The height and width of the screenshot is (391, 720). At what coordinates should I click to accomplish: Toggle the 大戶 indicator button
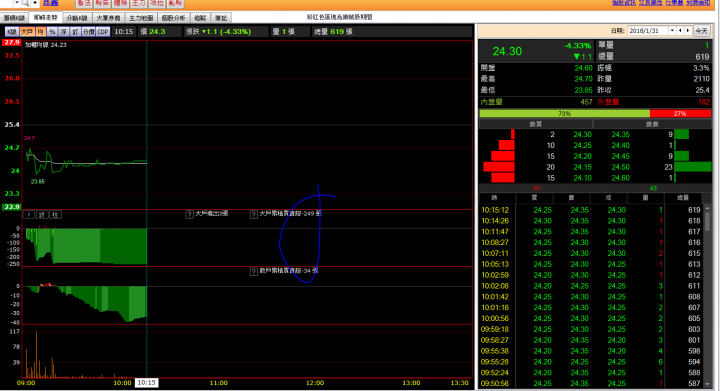pyautogui.click(x=27, y=32)
